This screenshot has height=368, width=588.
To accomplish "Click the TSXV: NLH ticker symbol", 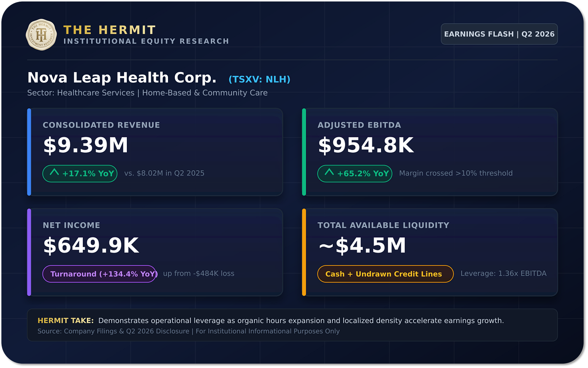I will pos(259,79).
